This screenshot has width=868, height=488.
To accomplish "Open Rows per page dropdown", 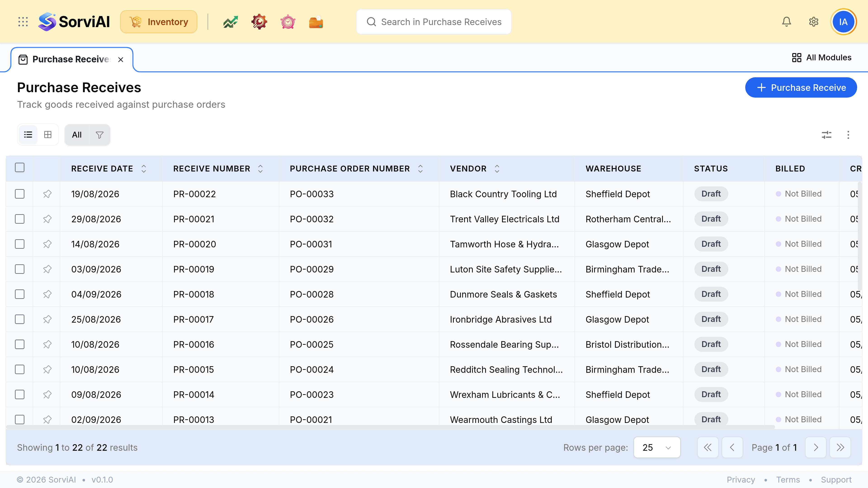I will pos(657,448).
